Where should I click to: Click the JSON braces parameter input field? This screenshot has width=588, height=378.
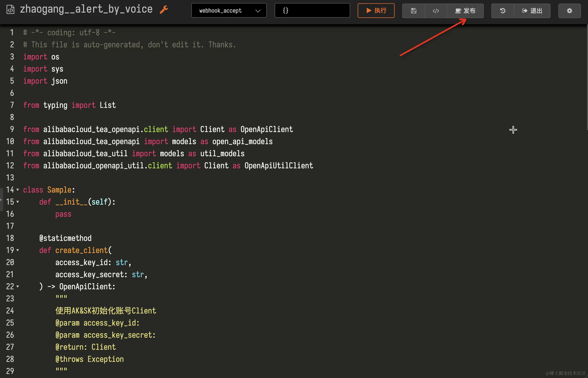[312, 11]
